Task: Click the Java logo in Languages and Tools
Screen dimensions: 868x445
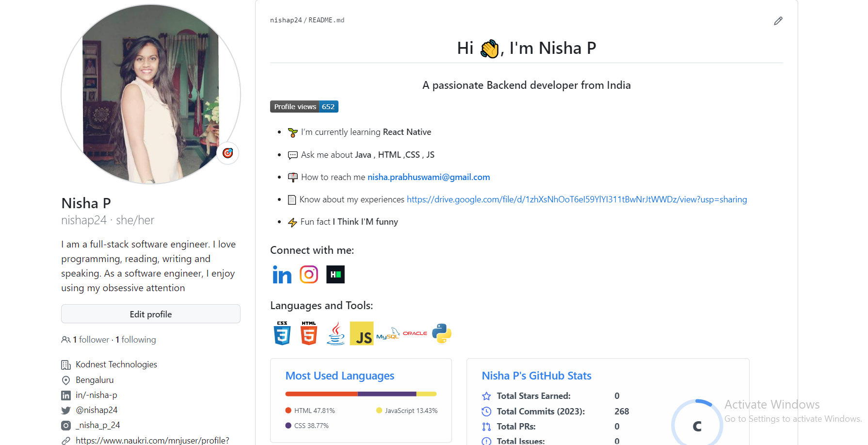Action: (336, 333)
